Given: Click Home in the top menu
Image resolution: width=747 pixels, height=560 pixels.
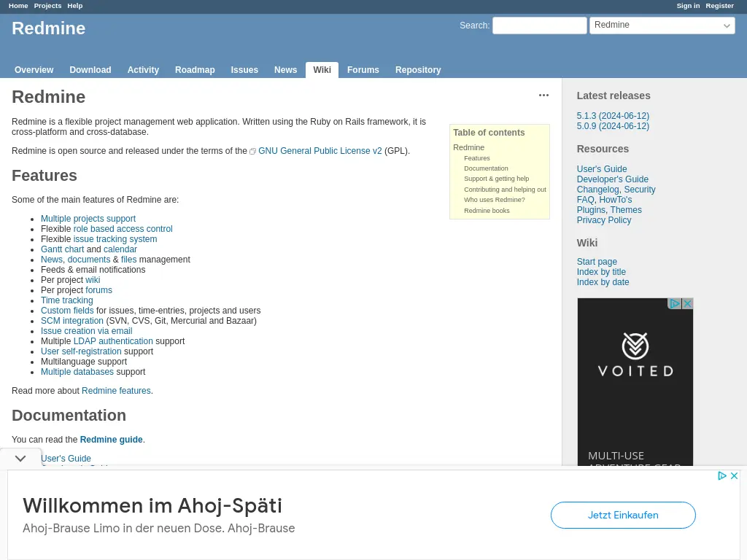Looking at the screenshot, I should (x=18, y=6).
